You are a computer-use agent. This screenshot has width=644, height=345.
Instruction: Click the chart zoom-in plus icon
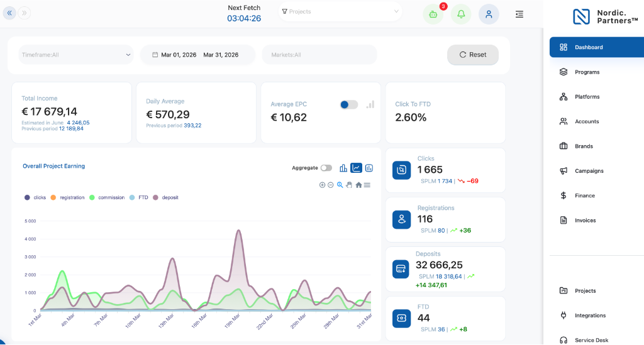(x=323, y=185)
